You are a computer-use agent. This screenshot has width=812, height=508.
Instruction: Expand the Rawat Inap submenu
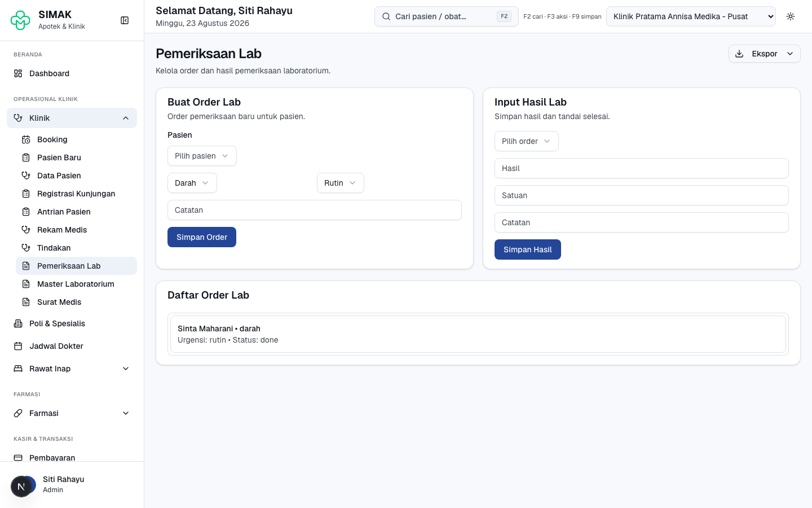click(126, 369)
